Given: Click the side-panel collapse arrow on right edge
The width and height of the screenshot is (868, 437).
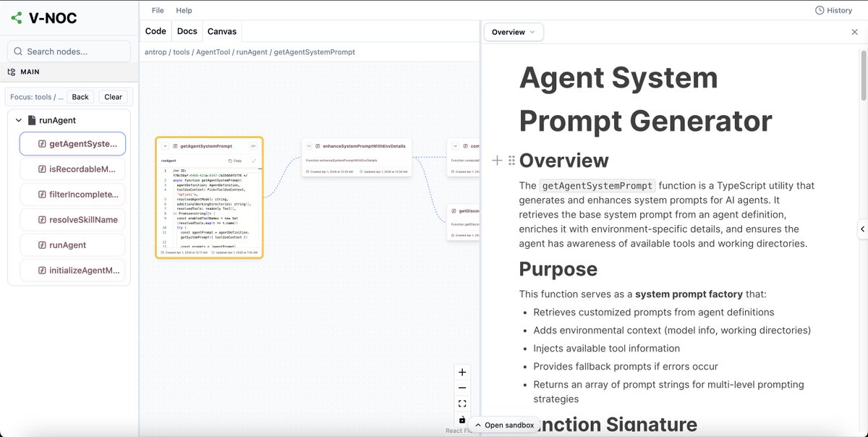Looking at the screenshot, I should point(862,229).
